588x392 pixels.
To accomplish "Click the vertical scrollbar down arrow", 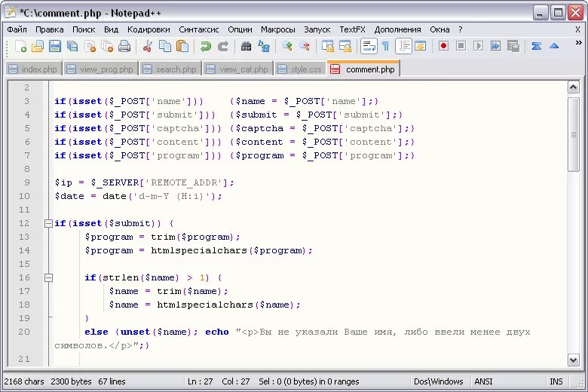I will click(x=574, y=360).
